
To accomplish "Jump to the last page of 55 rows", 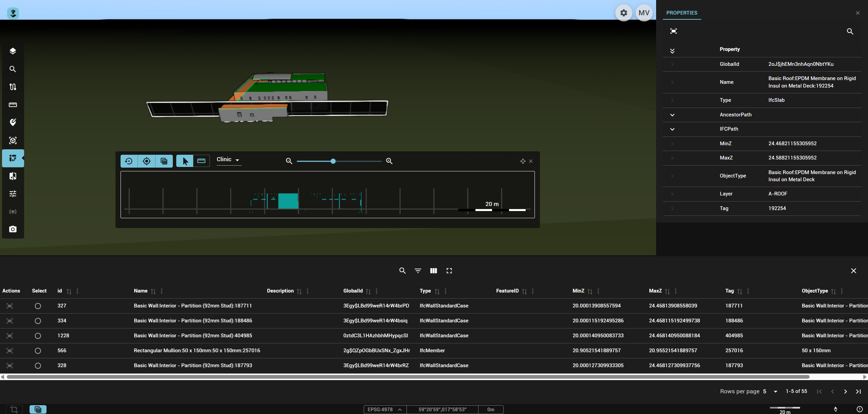I will point(859,391).
